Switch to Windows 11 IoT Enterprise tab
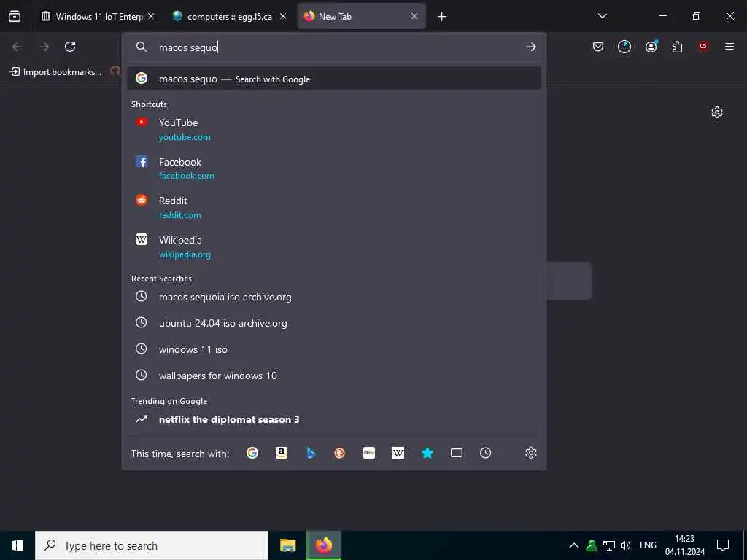The width and height of the screenshot is (747, 560). (98, 17)
